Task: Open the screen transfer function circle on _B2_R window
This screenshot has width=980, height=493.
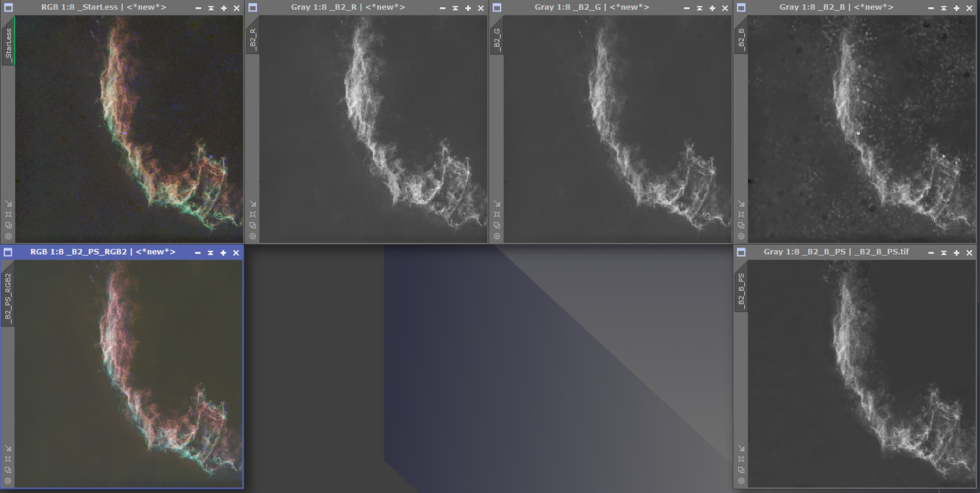Action: 253,236
